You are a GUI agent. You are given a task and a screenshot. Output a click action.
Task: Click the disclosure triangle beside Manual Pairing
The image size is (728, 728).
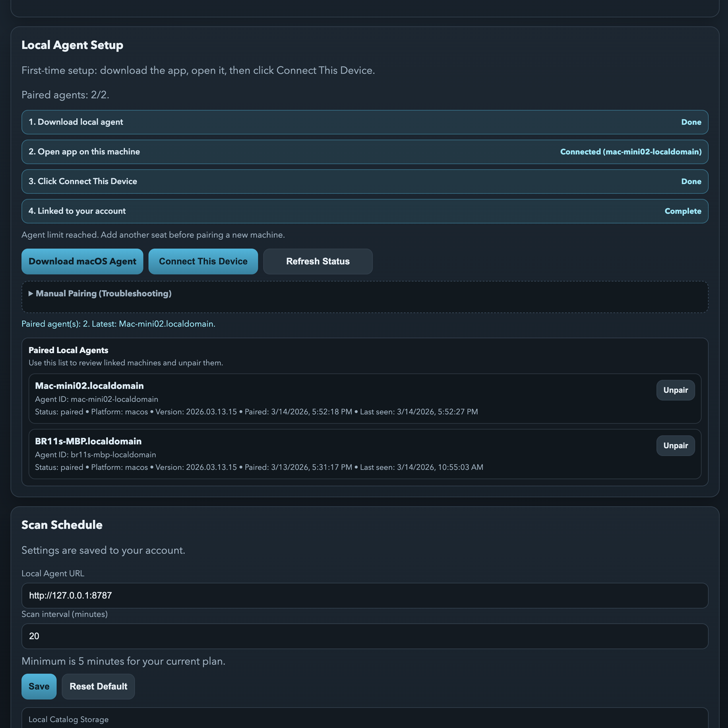tap(31, 293)
